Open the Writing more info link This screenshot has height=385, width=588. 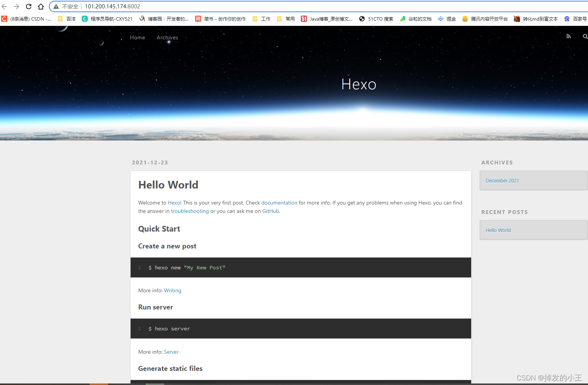173,290
